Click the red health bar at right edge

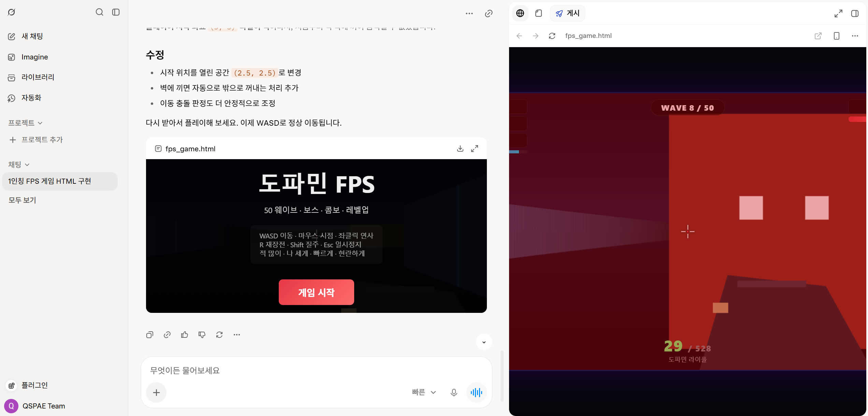(857, 119)
